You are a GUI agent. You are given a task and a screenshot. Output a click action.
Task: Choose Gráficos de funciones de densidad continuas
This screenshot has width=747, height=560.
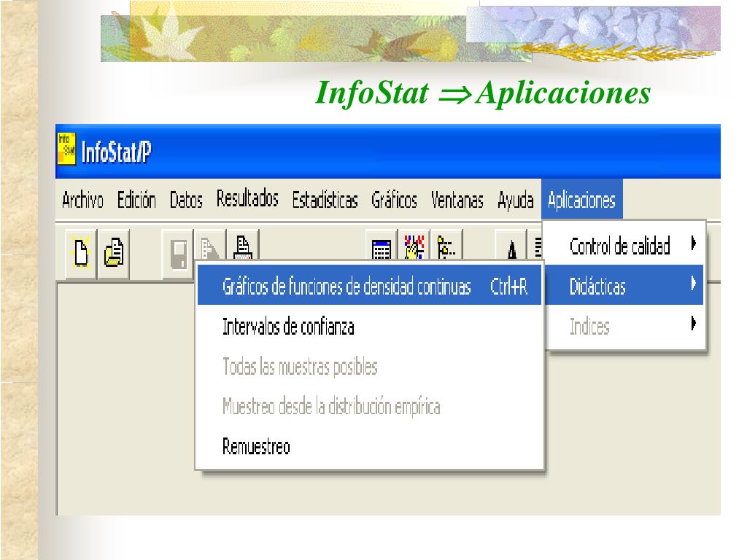[369, 286]
